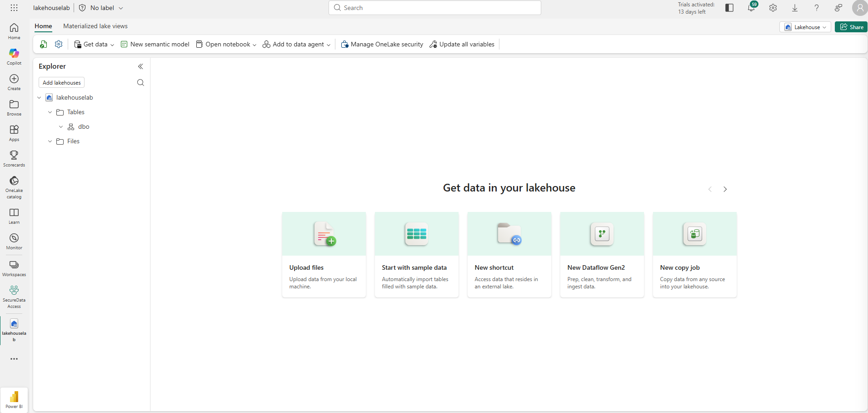Image resolution: width=868 pixels, height=413 pixels.
Task: Click the lakehouselab title in header
Action: (x=51, y=8)
